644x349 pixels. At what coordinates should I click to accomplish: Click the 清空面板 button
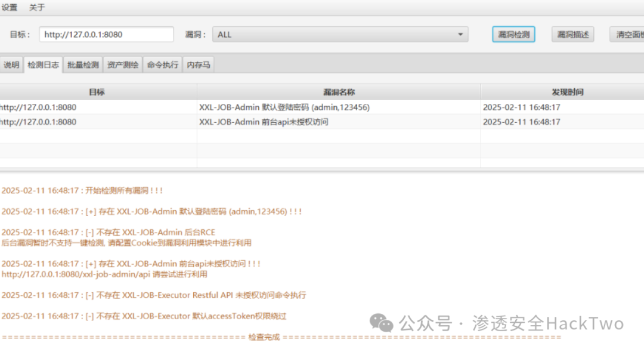[627, 35]
